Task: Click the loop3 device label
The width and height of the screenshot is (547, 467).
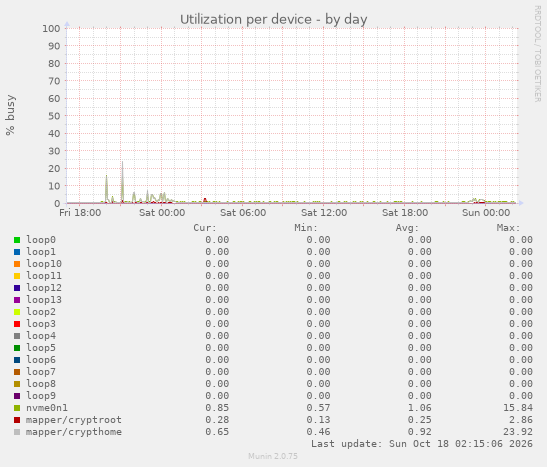Action: [x=41, y=324]
